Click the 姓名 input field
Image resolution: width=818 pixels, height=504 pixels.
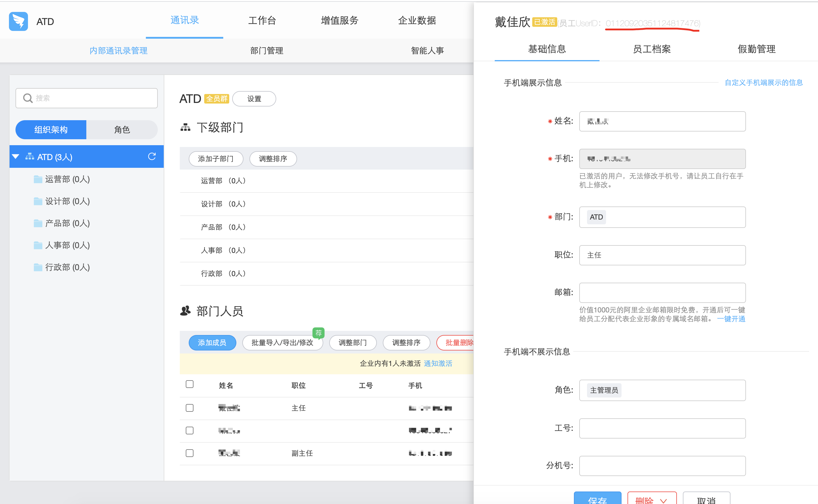pyautogui.click(x=662, y=121)
